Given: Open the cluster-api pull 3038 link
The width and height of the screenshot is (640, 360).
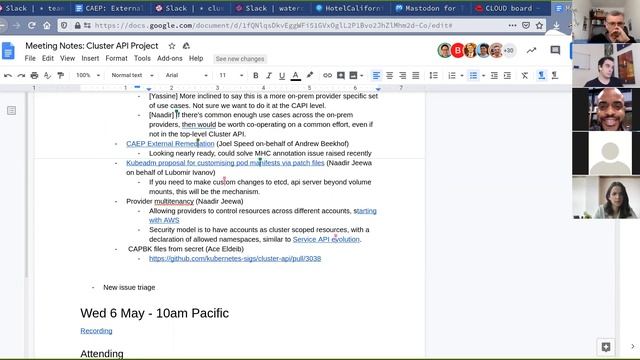Looking at the screenshot, I should [235, 258].
